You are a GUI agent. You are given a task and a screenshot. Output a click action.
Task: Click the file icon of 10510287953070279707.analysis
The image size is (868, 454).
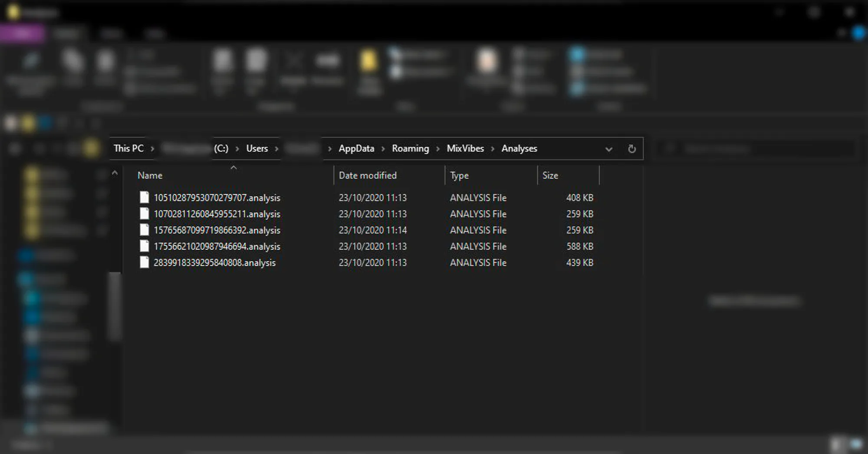point(144,198)
